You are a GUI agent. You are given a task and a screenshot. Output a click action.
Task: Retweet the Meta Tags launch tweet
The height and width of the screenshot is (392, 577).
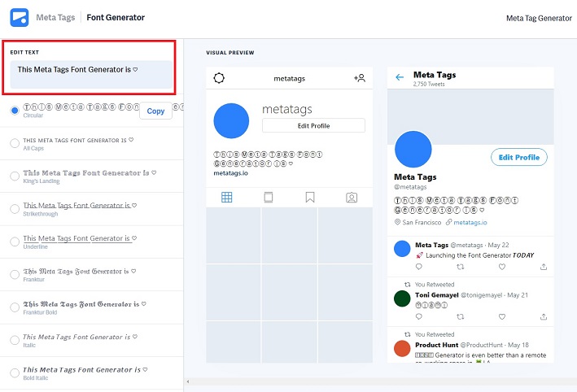(x=461, y=267)
